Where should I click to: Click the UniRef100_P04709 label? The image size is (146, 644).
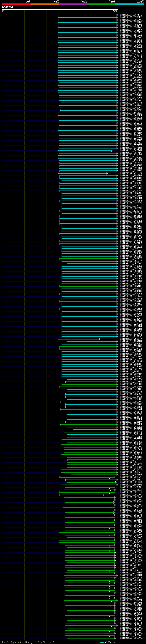pos(131,77)
